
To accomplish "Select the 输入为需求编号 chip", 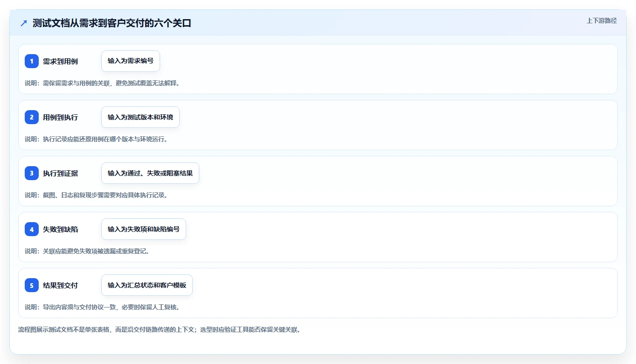I will 131,61.
